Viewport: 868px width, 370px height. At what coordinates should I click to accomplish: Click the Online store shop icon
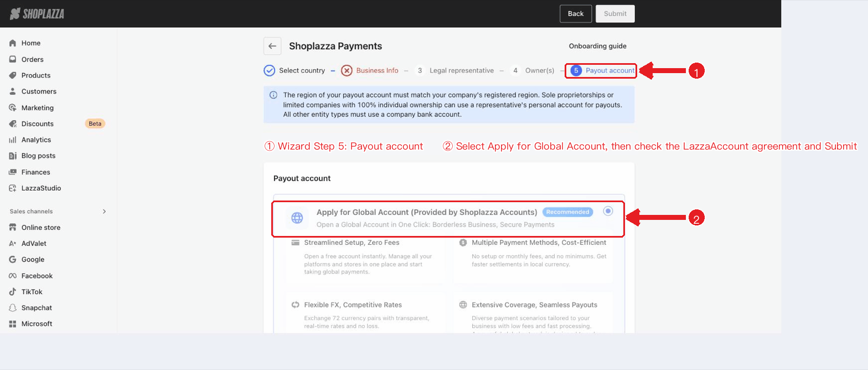point(13,228)
